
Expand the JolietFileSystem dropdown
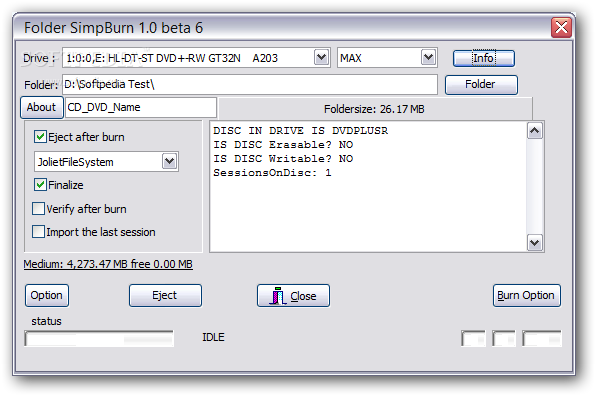click(170, 162)
